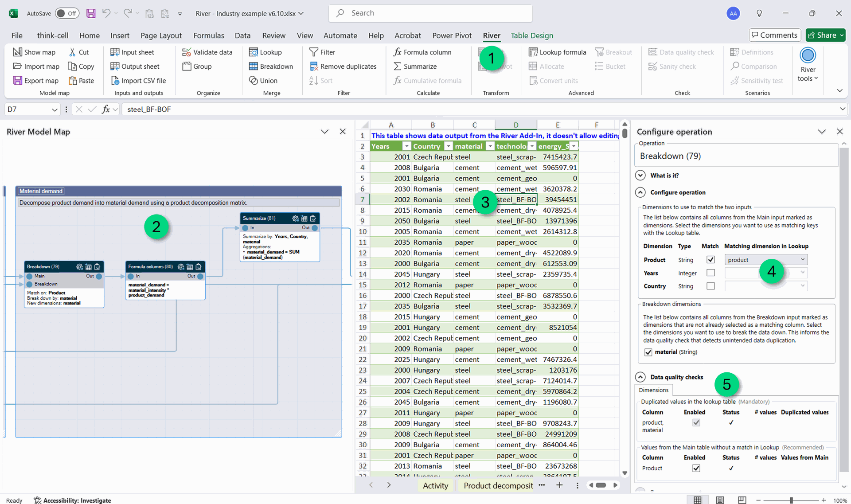
Task: Click the account avatar AA
Action: pyautogui.click(x=733, y=13)
